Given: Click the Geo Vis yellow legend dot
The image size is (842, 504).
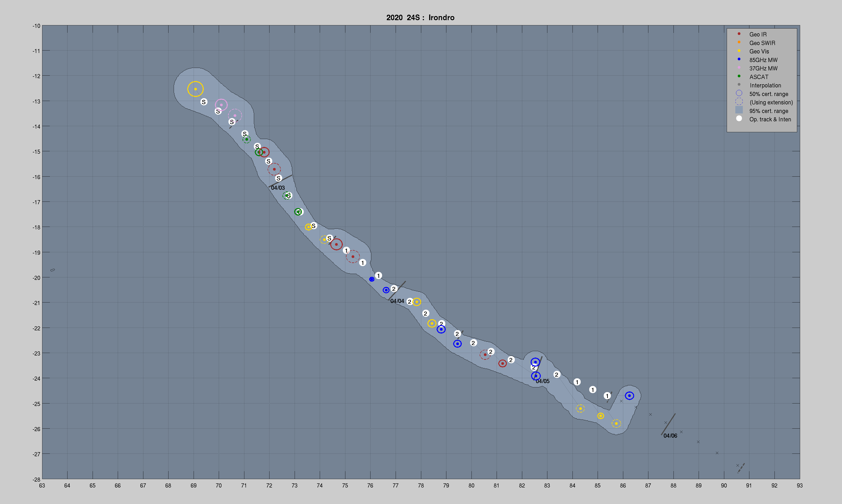Looking at the screenshot, I should click(739, 51).
